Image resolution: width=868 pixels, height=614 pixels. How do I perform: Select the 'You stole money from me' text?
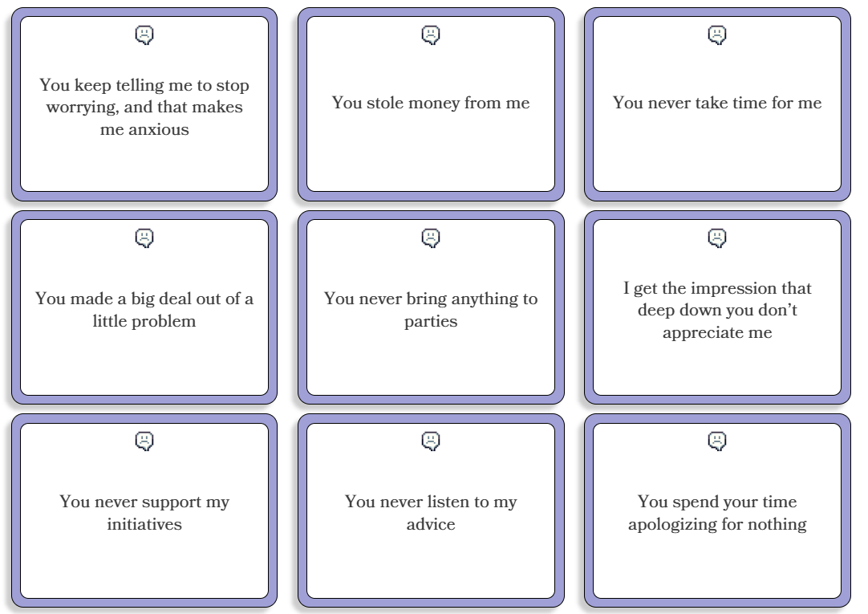[x=431, y=103]
